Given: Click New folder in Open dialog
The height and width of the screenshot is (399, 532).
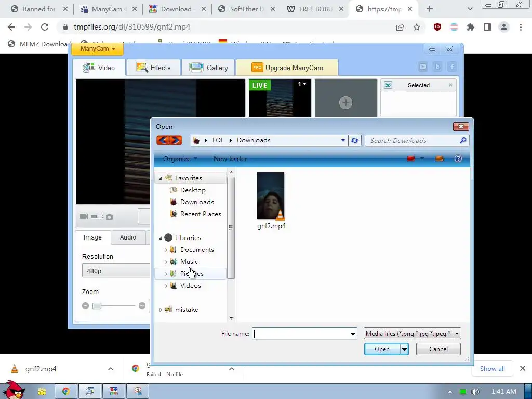Looking at the screenshot, I should coord(230,159).
